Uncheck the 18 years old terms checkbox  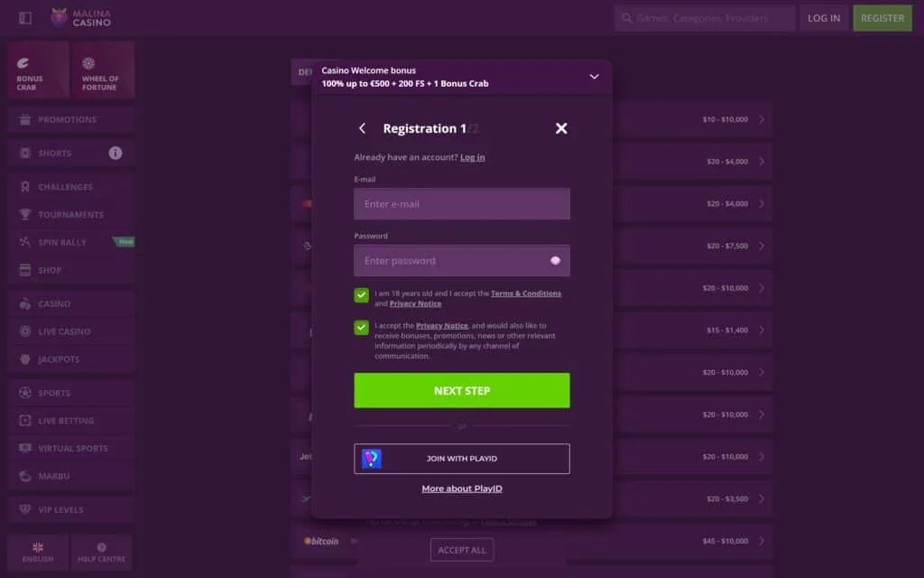click(361, 295)
